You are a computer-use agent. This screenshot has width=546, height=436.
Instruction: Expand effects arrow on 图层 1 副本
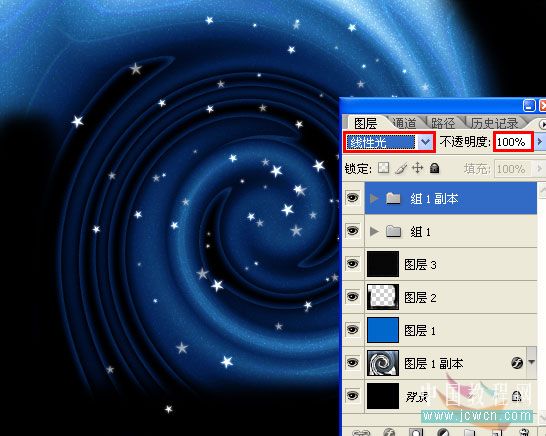[x=531, y=362]
